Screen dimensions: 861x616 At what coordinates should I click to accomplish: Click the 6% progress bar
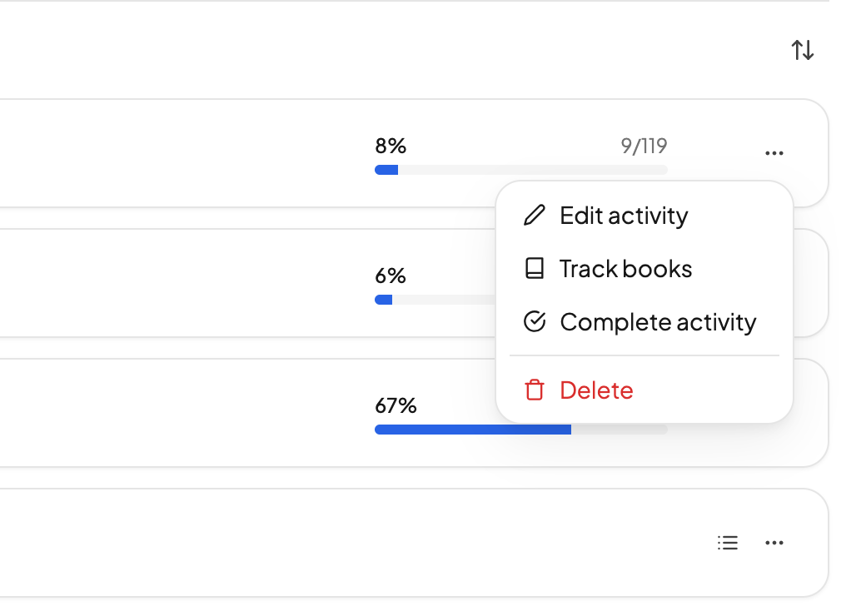pyautogui.click(x=435, y=300)
